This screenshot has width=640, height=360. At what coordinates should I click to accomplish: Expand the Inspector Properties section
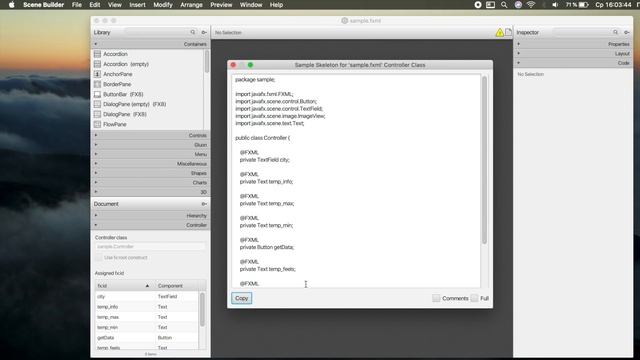pyautogui.click(x=573, y=44)
